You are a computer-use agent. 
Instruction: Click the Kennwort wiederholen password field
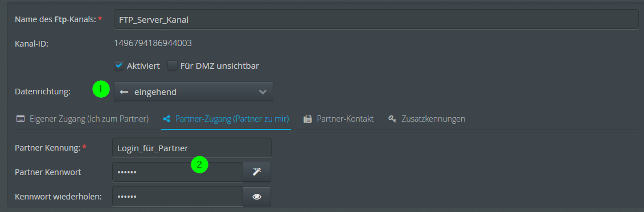178,197
